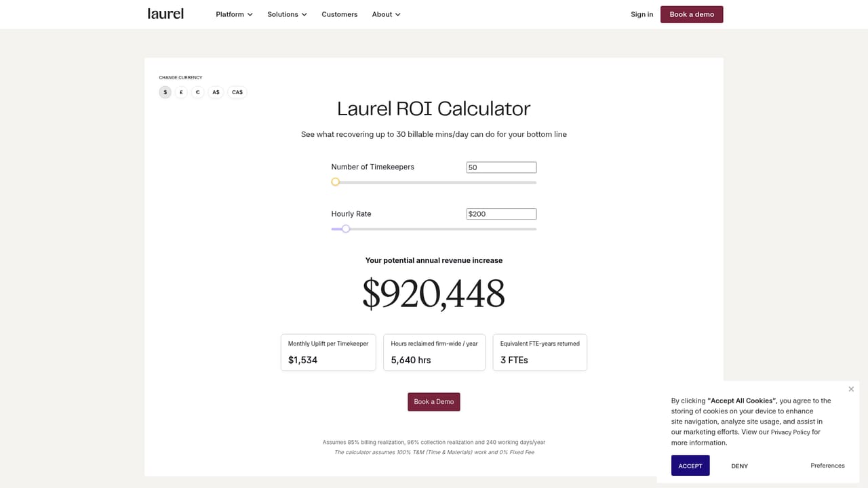Click the Hourly Rate slider handle
Screen dimensions: 868x488
[x=346, y=229]
